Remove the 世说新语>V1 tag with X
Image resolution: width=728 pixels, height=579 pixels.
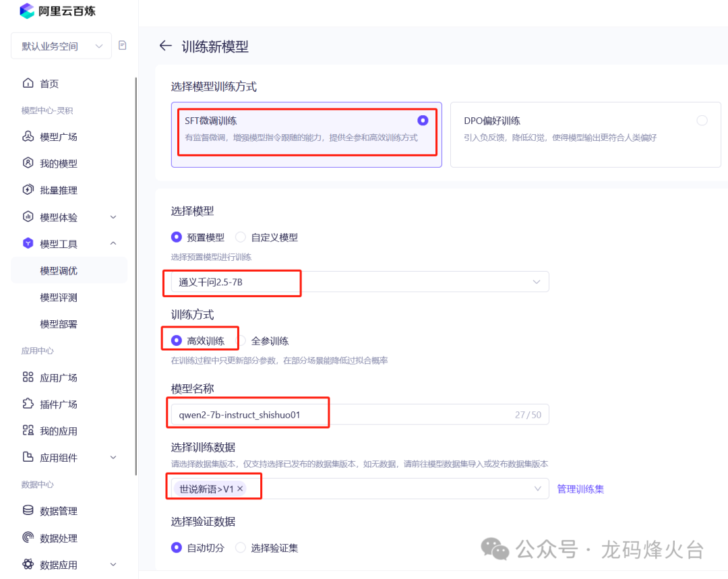point(240,489)
